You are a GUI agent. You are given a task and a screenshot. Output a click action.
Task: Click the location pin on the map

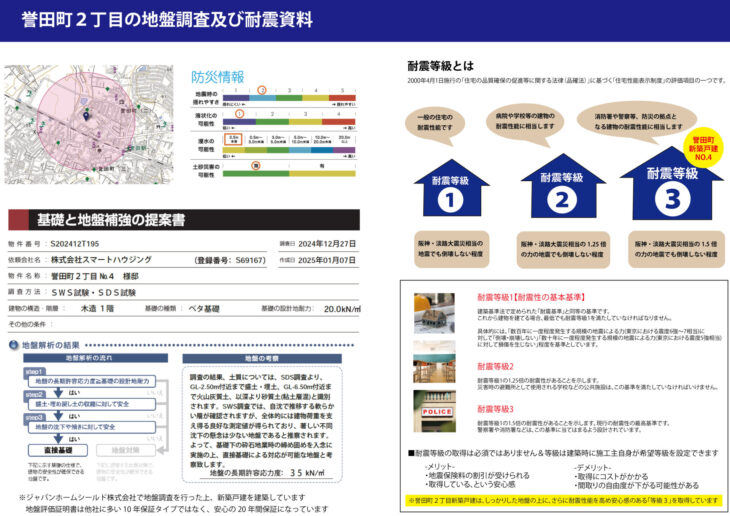pos(86,116)
